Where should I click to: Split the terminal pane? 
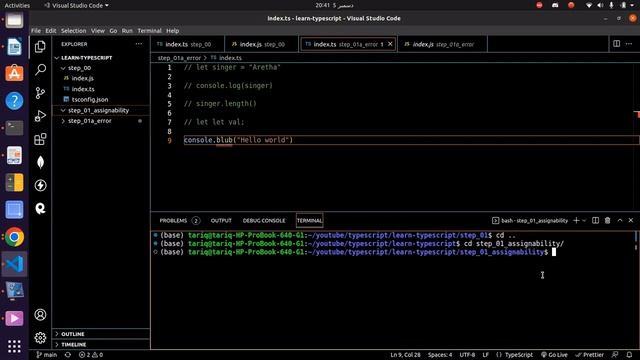596,220
